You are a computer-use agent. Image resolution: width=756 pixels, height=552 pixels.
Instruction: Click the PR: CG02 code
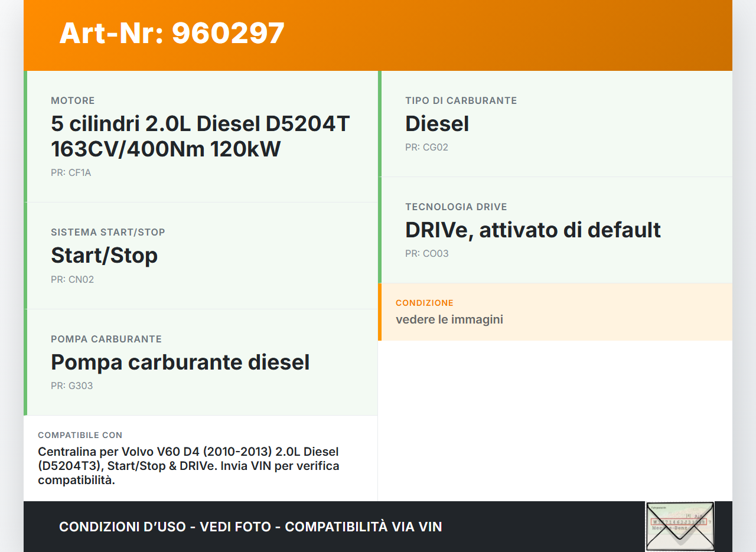pyautogui.click(x=426, y=148)
